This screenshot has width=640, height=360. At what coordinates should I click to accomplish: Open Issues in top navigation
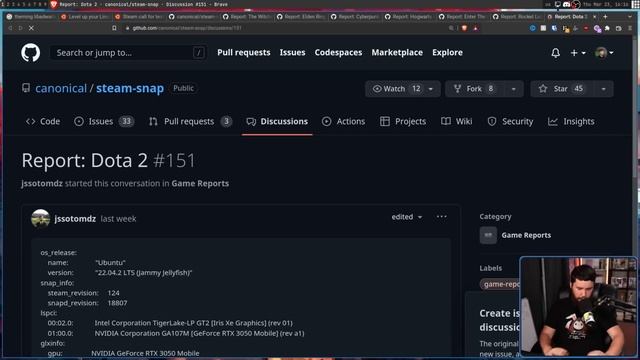(292, 52)
